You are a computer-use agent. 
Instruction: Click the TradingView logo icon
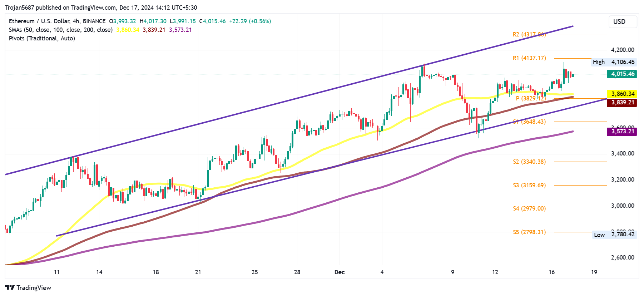(10, 288)
